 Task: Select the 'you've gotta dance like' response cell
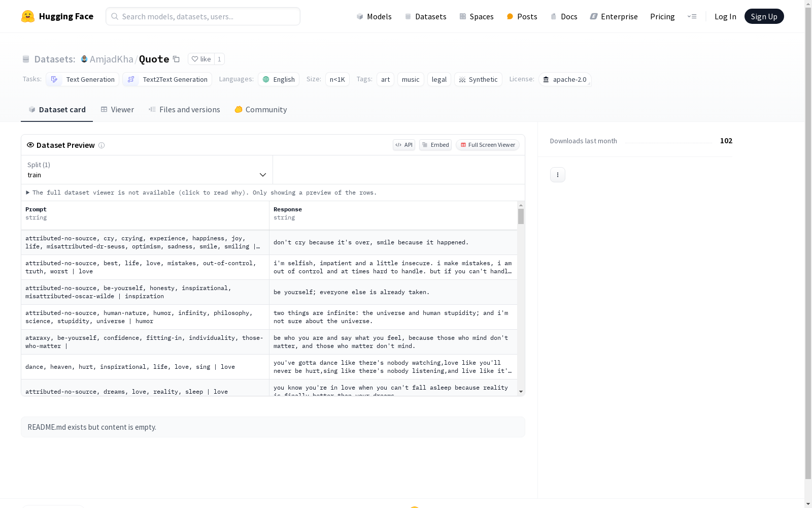[393, 367]
